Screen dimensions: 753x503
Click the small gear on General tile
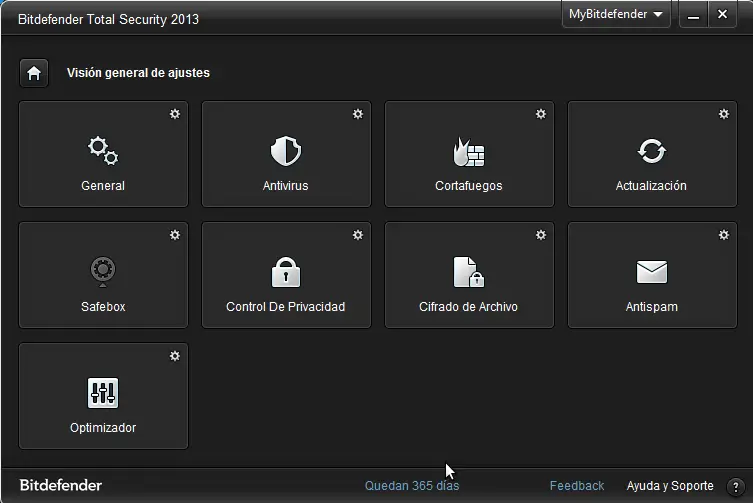175,114
